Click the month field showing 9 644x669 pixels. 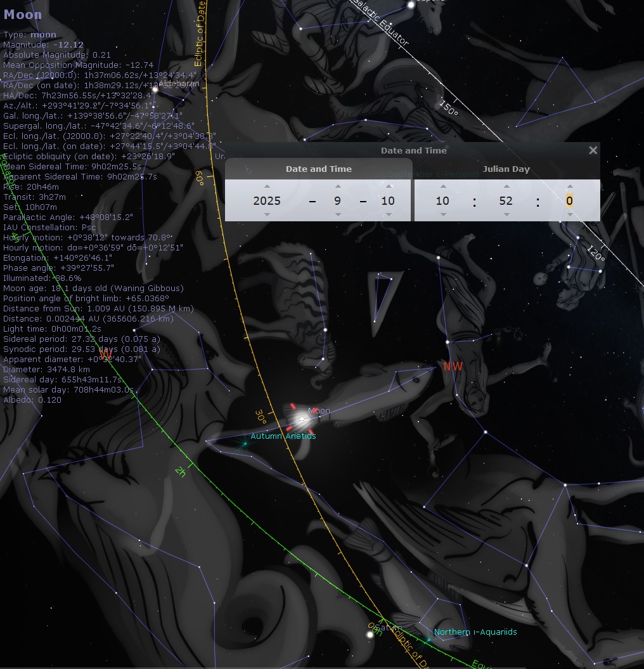coord(338,200)
